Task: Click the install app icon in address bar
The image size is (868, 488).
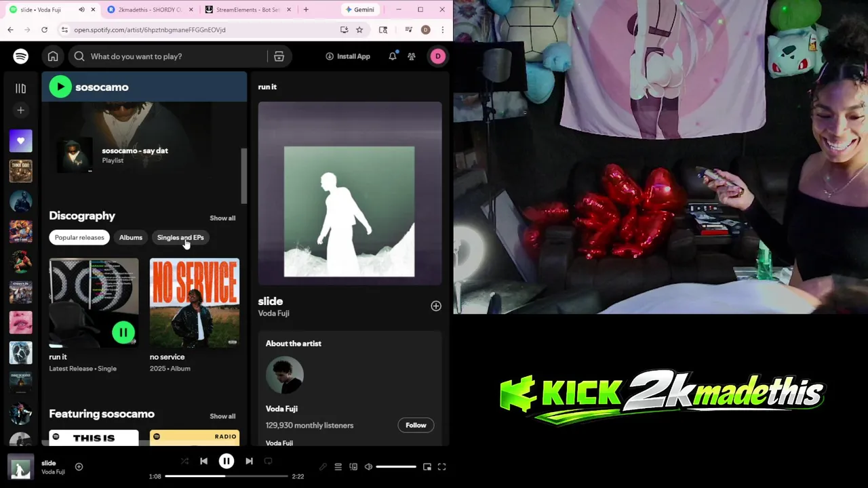Action: point(344,30)
